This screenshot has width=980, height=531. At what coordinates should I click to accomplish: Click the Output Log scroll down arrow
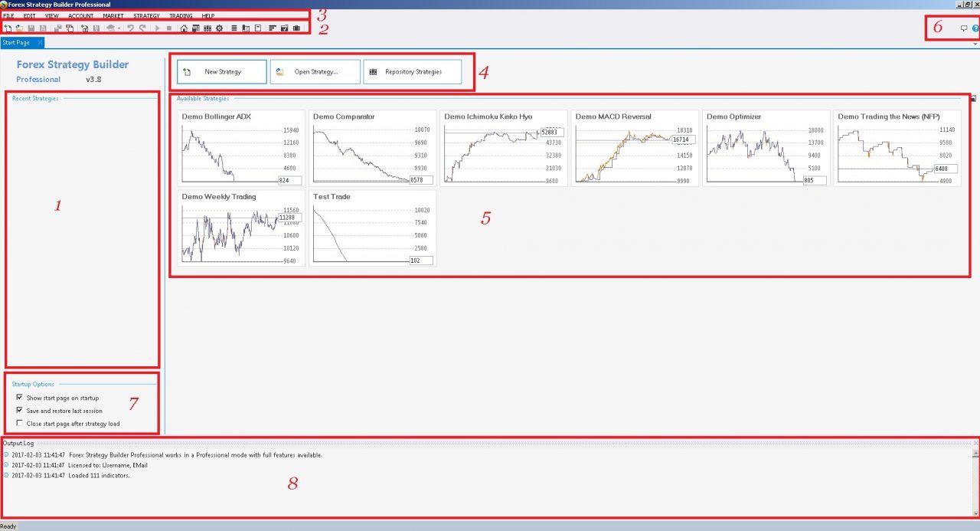coord(975,513)
